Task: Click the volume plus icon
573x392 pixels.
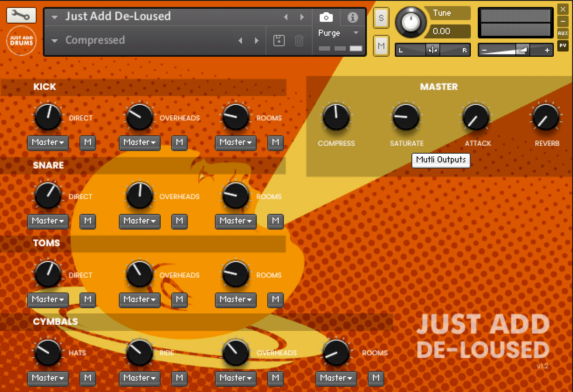Action: pos(547,50)
